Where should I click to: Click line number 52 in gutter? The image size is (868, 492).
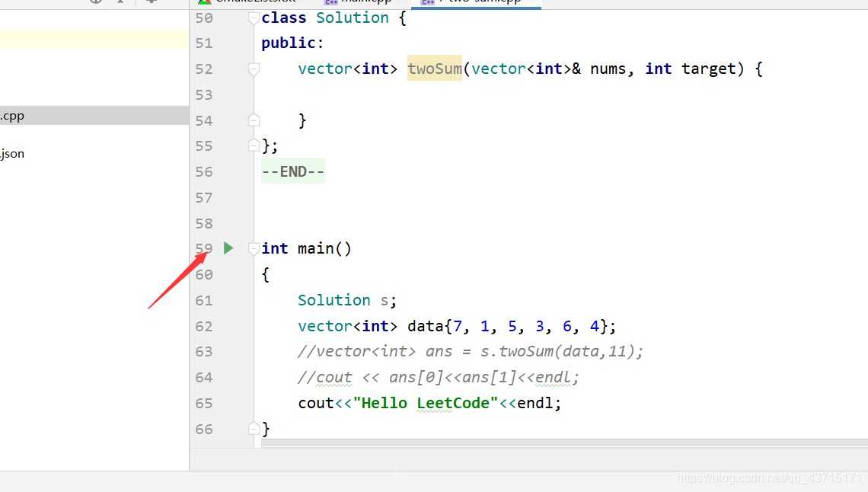pos(204,69)
